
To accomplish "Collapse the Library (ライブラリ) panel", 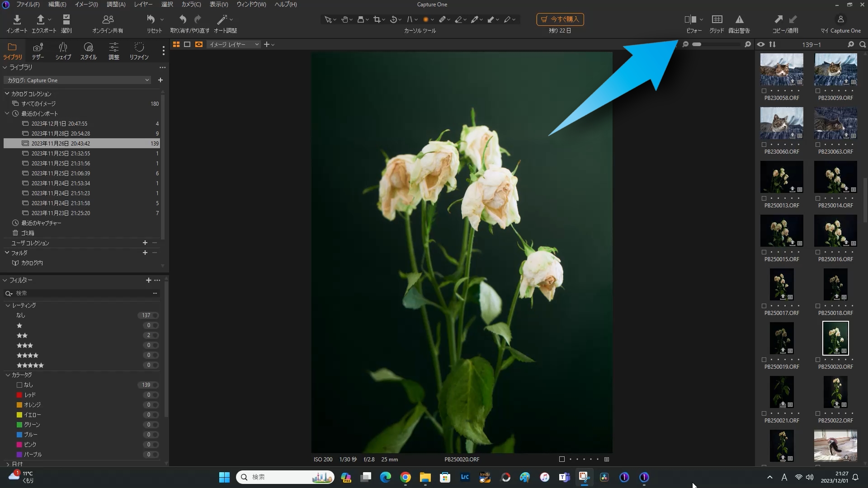I will coord(5,67).
